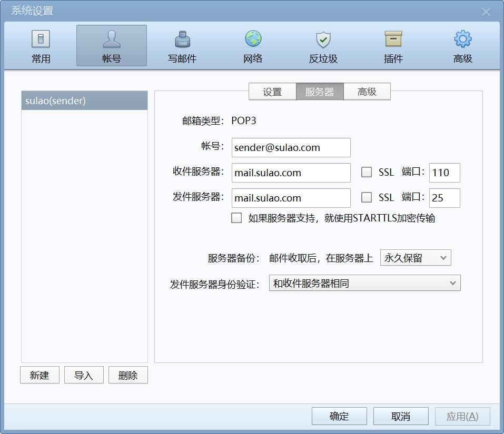Viewport: 504px width, 434px height.
Task: Open the 写邮件 compose settings icon
Action: [182, 46]
